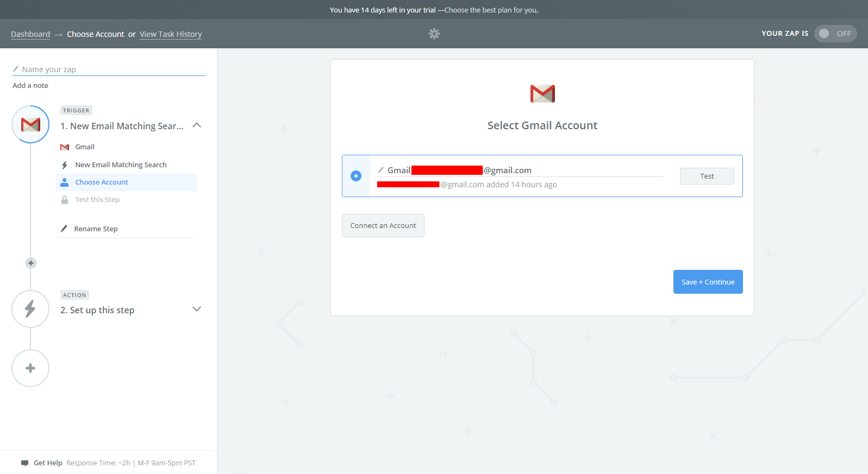Click the Gmail account name field

[x=520, y=170]
